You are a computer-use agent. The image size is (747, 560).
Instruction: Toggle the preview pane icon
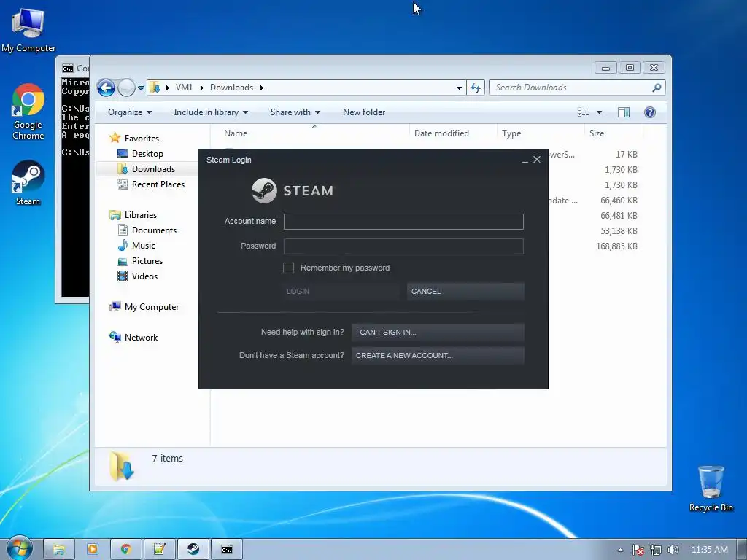[x=624, y=112]
